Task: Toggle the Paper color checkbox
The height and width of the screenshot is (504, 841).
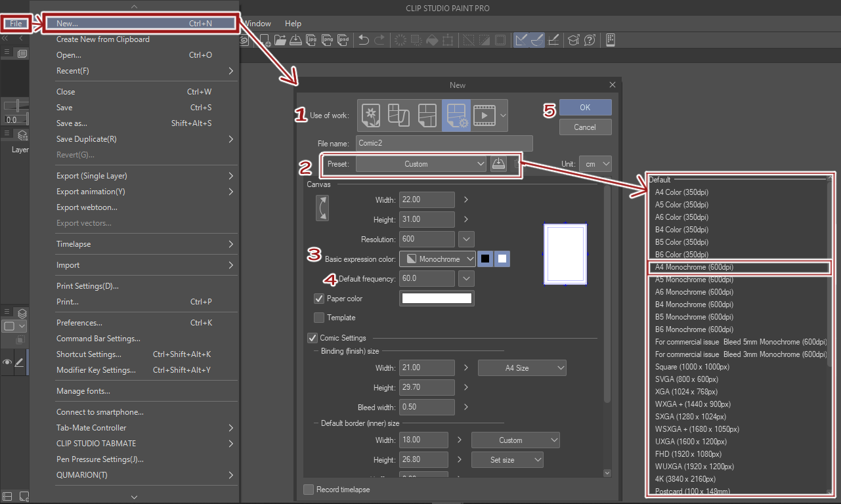Action: click(x=319, y=299)
